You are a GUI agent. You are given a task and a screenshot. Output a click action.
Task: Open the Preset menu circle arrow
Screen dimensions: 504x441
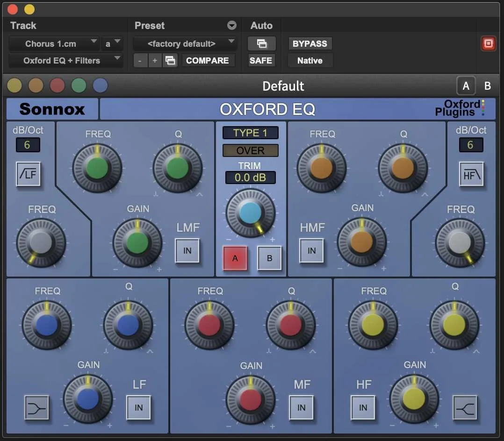click(232, 25)
